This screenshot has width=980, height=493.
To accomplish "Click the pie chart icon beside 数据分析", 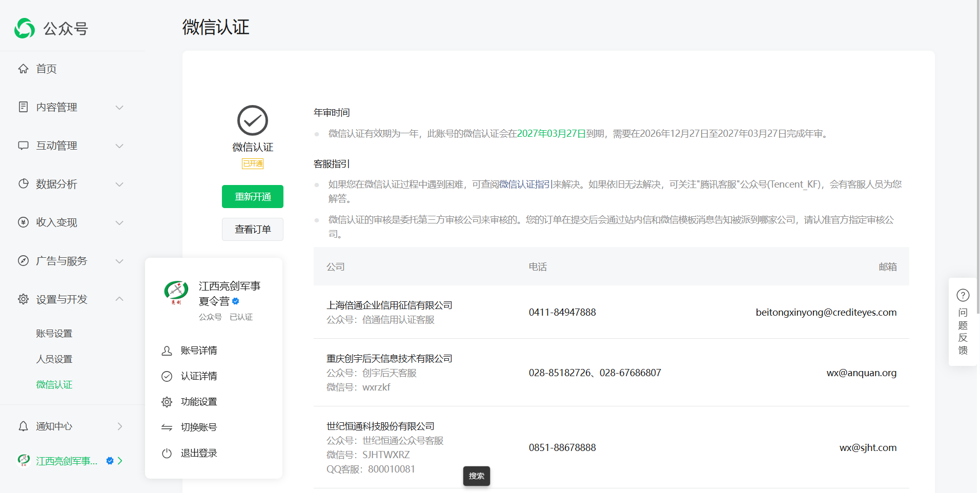I will coord(23,183).
